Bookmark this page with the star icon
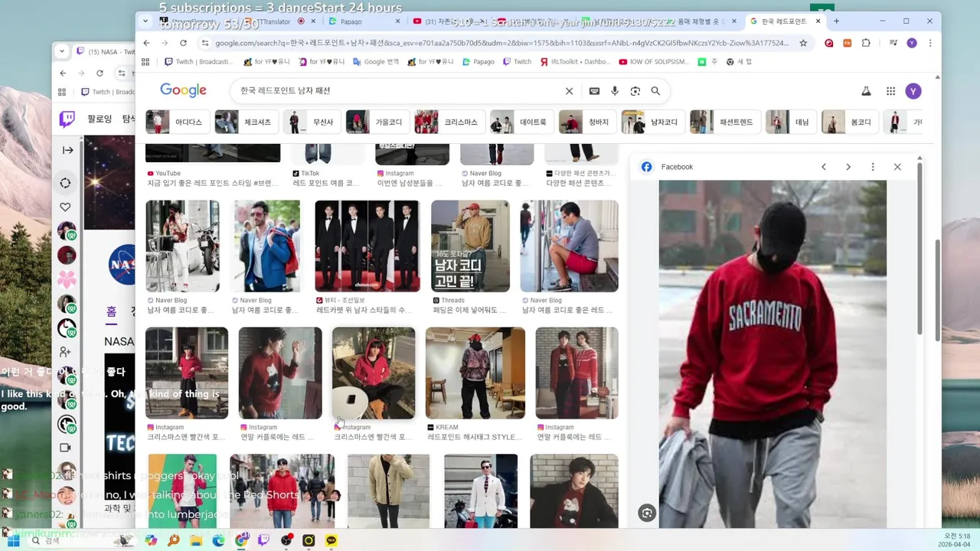The image size is (980, 551). (803, 43)
